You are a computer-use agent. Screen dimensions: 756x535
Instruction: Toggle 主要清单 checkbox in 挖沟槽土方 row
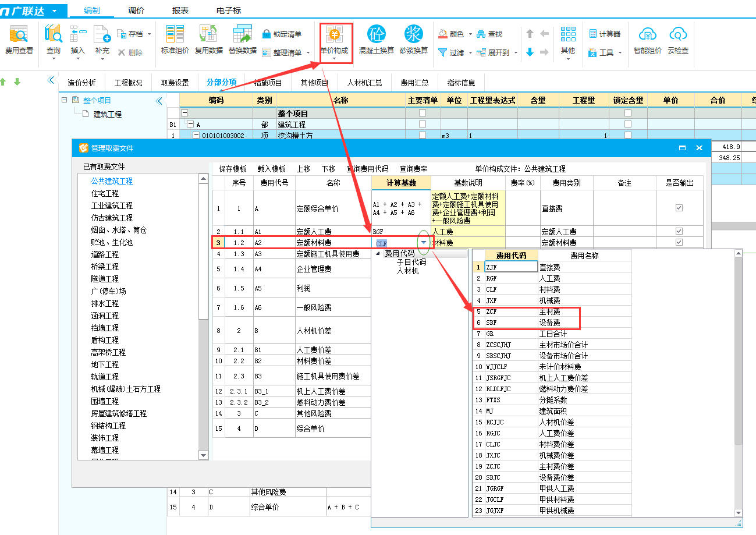tap(423, 135)
